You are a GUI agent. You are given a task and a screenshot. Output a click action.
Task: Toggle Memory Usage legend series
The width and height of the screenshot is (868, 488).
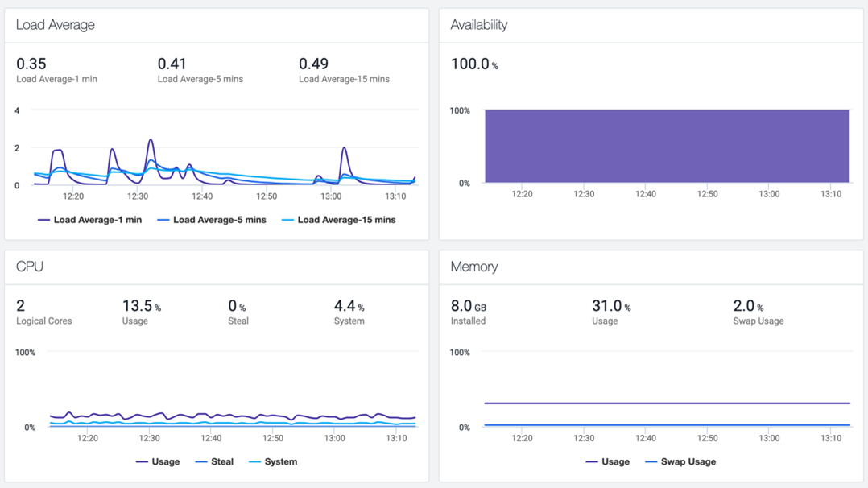click(607, 461)
